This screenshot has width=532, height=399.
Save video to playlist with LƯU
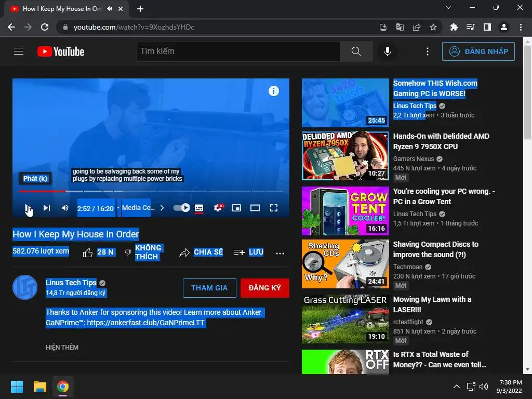pos(249,252)
